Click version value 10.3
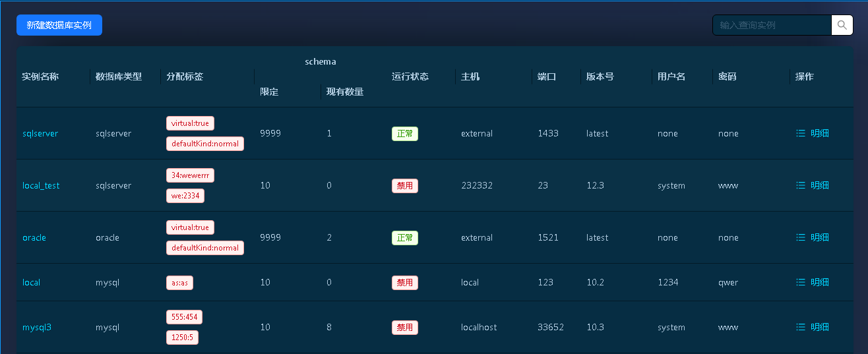The width and height of the screenshot is (868, 354). pyautogui.click(x=595, y=327)
